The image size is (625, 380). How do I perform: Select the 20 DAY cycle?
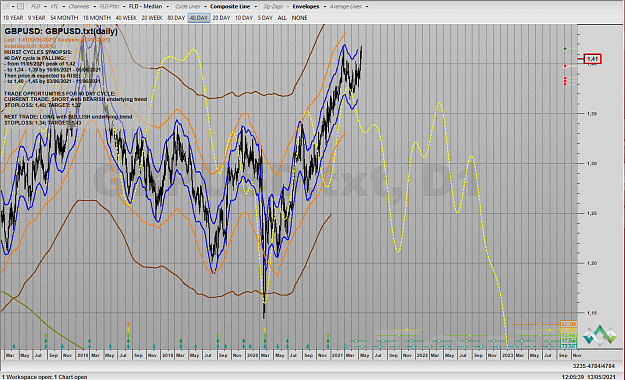point(221,18)
